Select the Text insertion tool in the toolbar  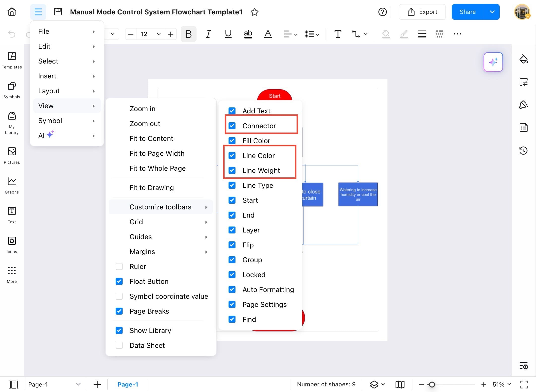point(337,34)
